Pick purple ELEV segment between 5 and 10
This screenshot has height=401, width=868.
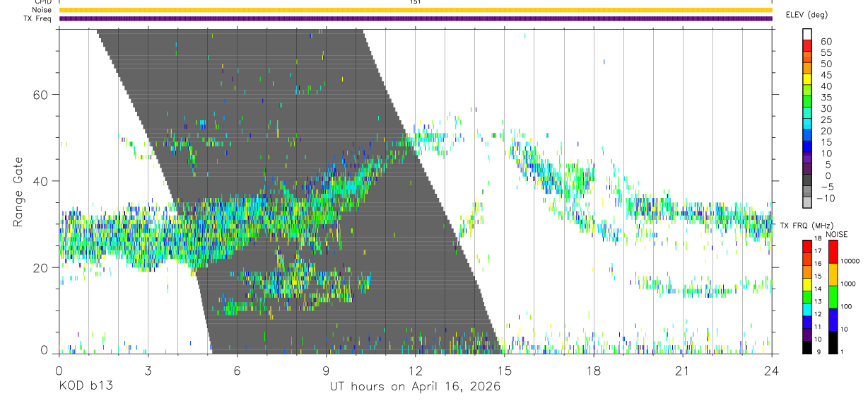807,158
